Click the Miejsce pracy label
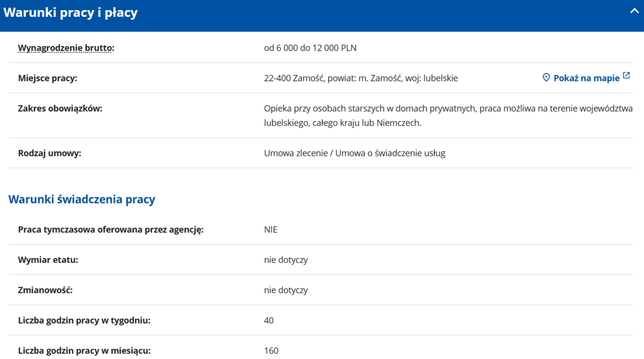Viewport: 644px width, 359px height. [x=48, y=78]
